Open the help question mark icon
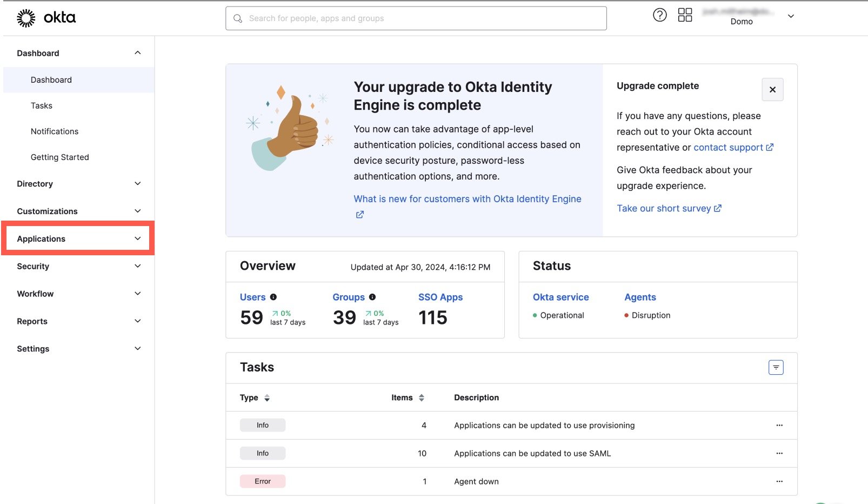Image resolution: width=868 pixels, height=504 pixels. tap(660, 15)
